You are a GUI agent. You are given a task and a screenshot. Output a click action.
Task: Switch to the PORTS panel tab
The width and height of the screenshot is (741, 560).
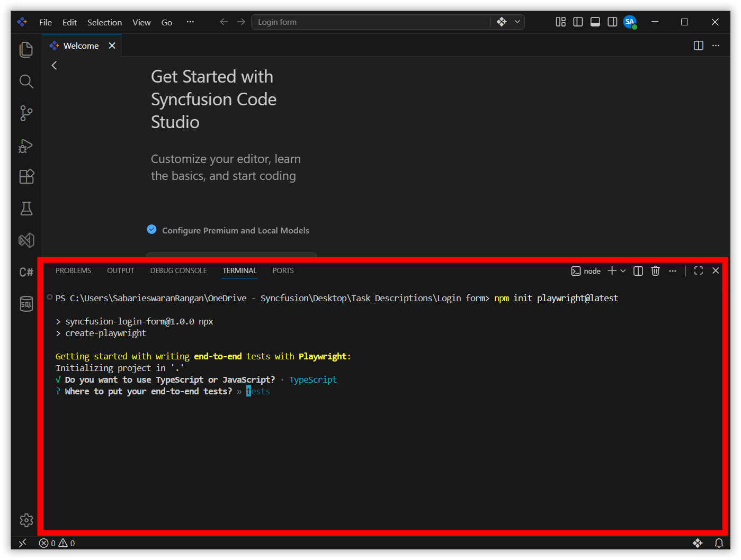283,270
